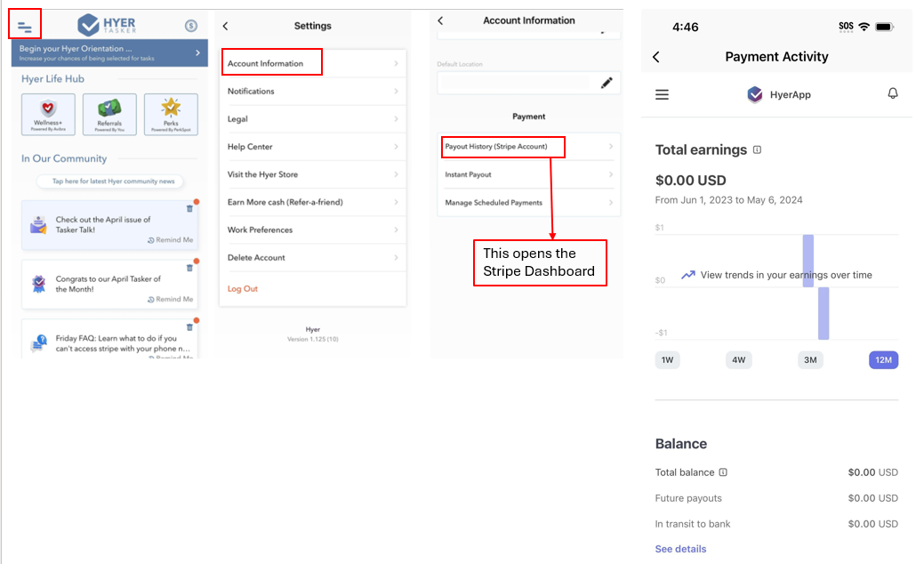Open the HyerApp Stripe hamburger menu
The height and width of the screenshot is (564, 924).
click(x=662, y=94)
